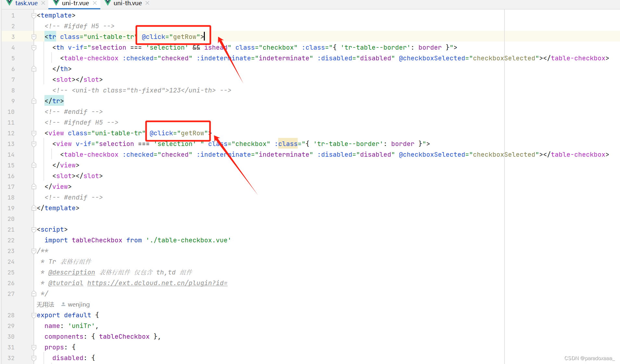620x364 pixels.
Task: Switch to the uni-tr.vue tab
Action: (x=75, y=3)
